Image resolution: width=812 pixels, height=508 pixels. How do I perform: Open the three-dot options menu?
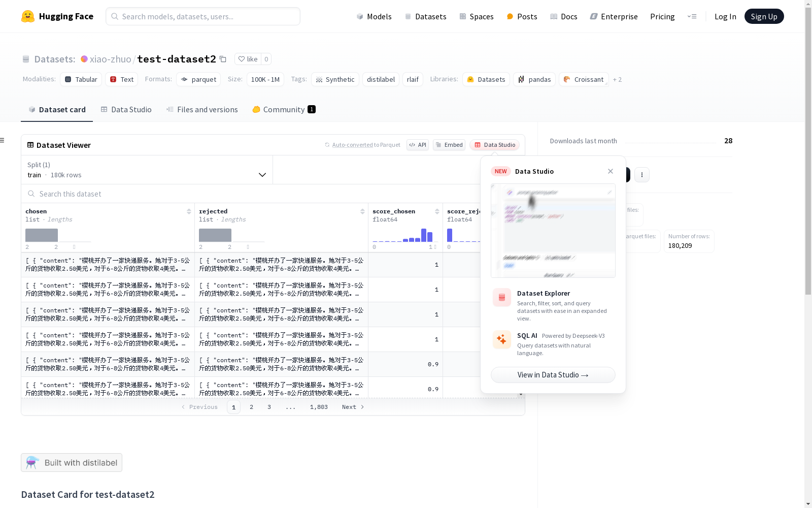tap(642, 175)
